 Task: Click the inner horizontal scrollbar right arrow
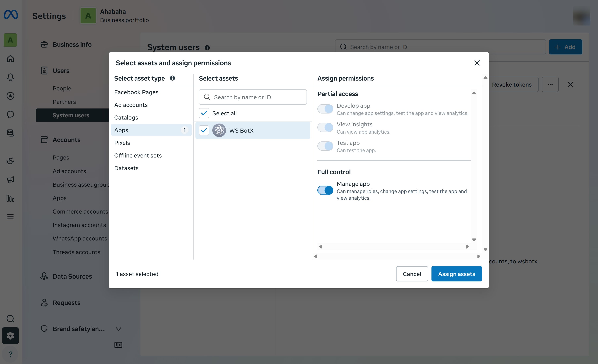pyautogui.click(x=467, y=246)
